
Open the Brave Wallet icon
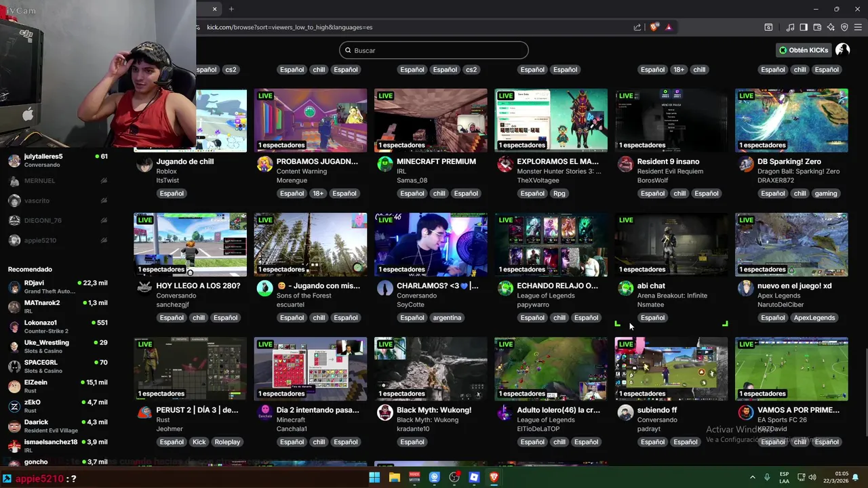click(x=817, y=27)
